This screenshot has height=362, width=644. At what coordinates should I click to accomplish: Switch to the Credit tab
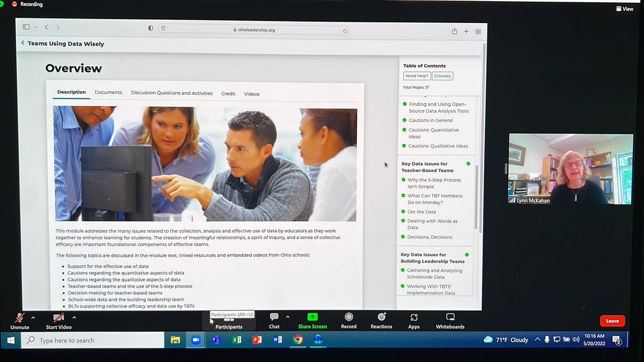[x=229, y=93]
